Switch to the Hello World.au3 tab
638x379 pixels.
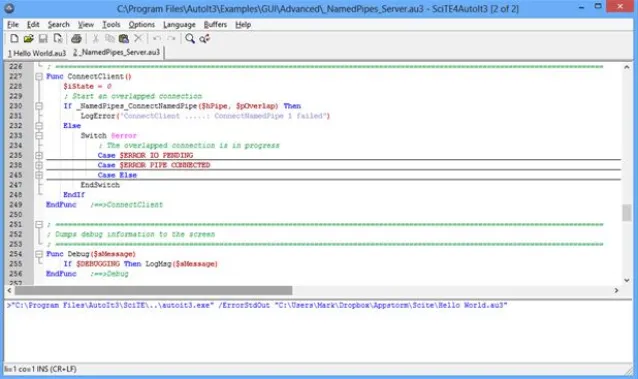pyautogui.click(x=37, y=53)
